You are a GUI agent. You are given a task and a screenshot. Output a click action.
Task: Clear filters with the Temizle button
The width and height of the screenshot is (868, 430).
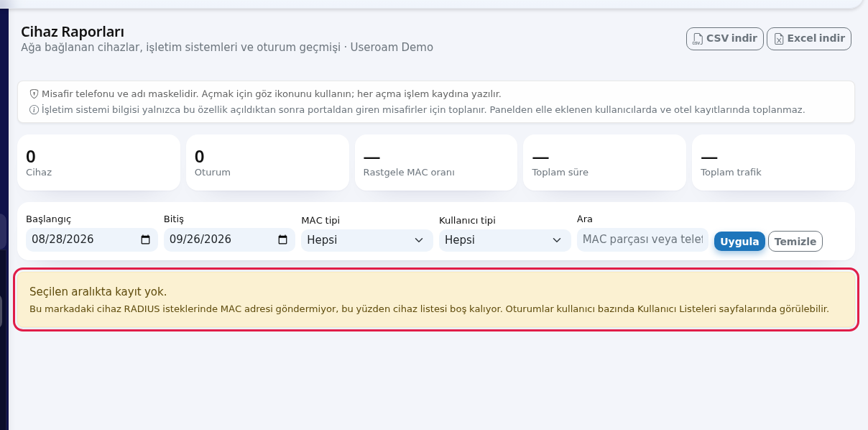(x=795, y=242)
